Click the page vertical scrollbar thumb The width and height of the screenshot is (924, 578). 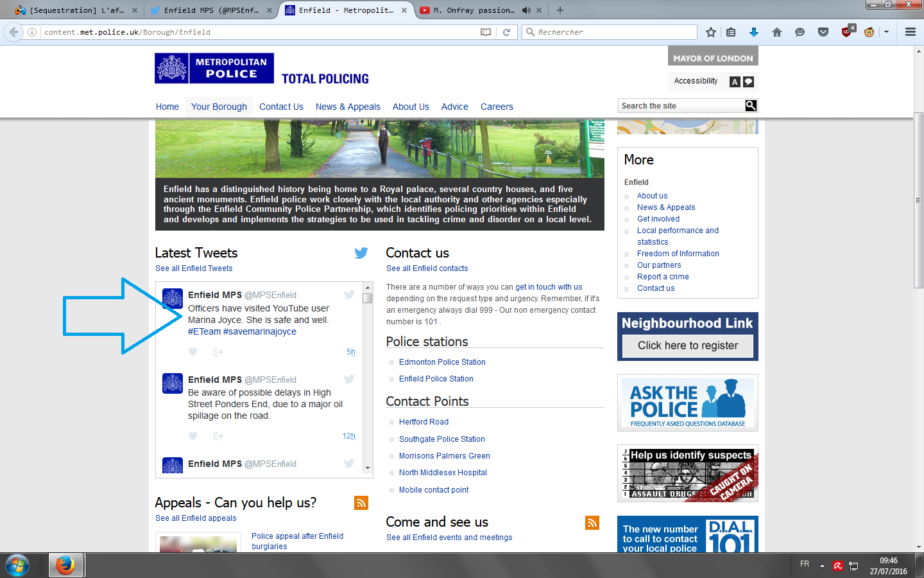pyautogui.click(x=919, y=199)
